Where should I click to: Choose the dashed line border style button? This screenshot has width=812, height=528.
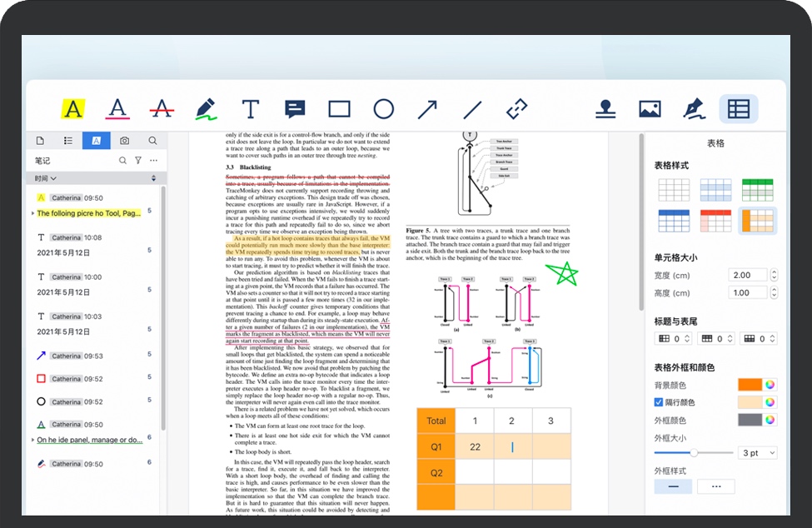[x=715, y=486]
